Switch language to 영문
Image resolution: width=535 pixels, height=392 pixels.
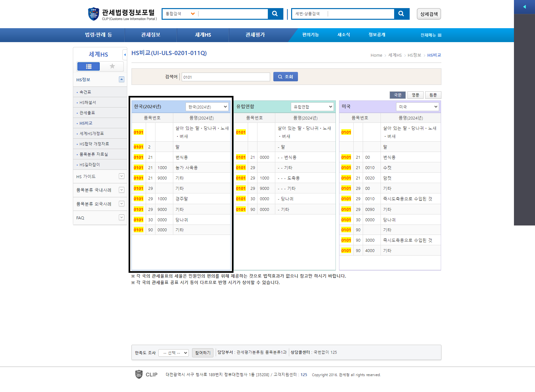coord(415,95)
